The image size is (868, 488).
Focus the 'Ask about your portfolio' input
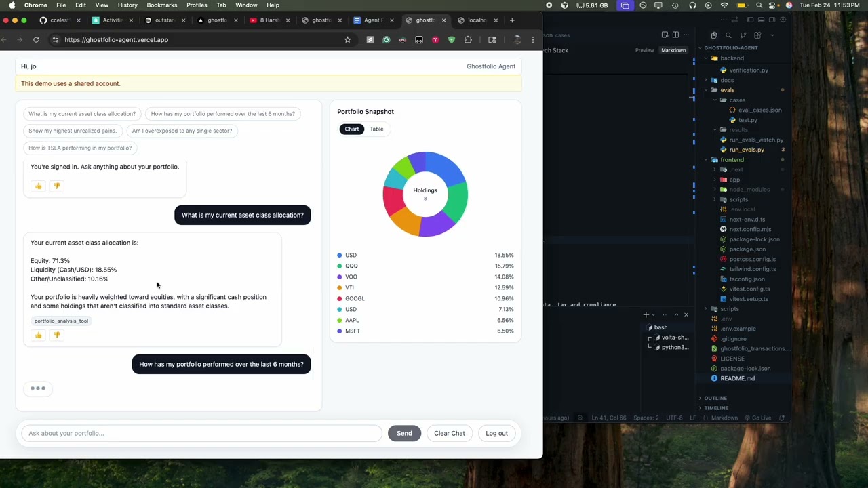(201, 433)
